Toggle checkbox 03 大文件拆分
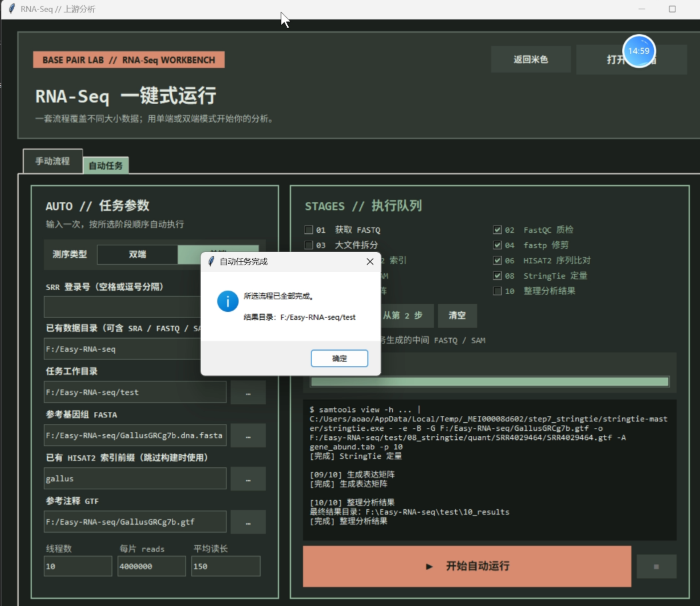 pos(309,245)
